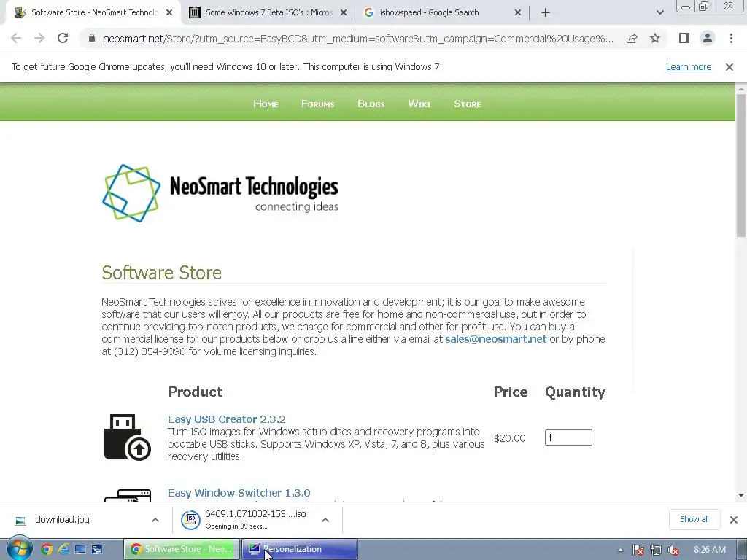Reload the current page
The image size is (747, 560).
point(63,38)
